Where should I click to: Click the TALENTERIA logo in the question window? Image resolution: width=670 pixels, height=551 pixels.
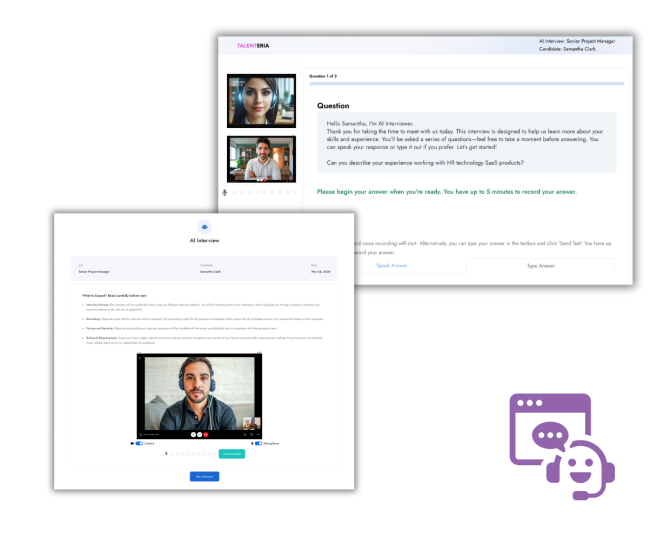click(x=253, y=46)
